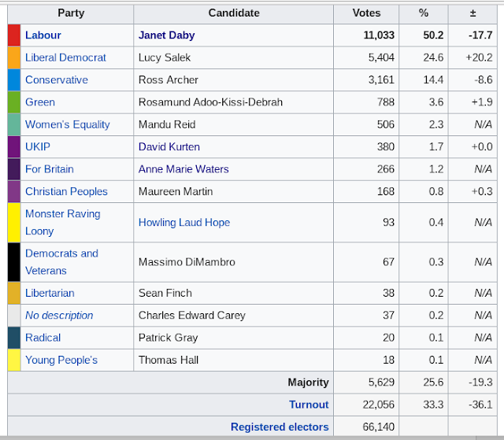This screenshot has width=504, height=440.
Task: Click the Votes column header
Action: click(x=366, y=13)
